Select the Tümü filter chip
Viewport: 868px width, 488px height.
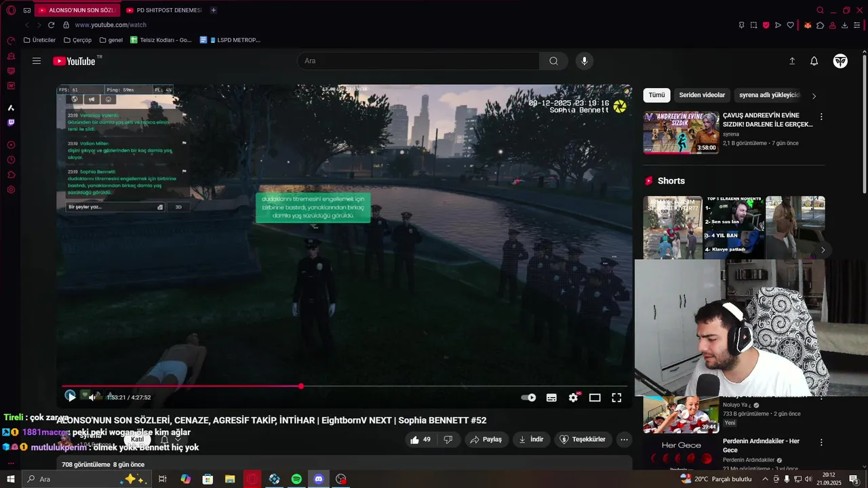[656, 95]
